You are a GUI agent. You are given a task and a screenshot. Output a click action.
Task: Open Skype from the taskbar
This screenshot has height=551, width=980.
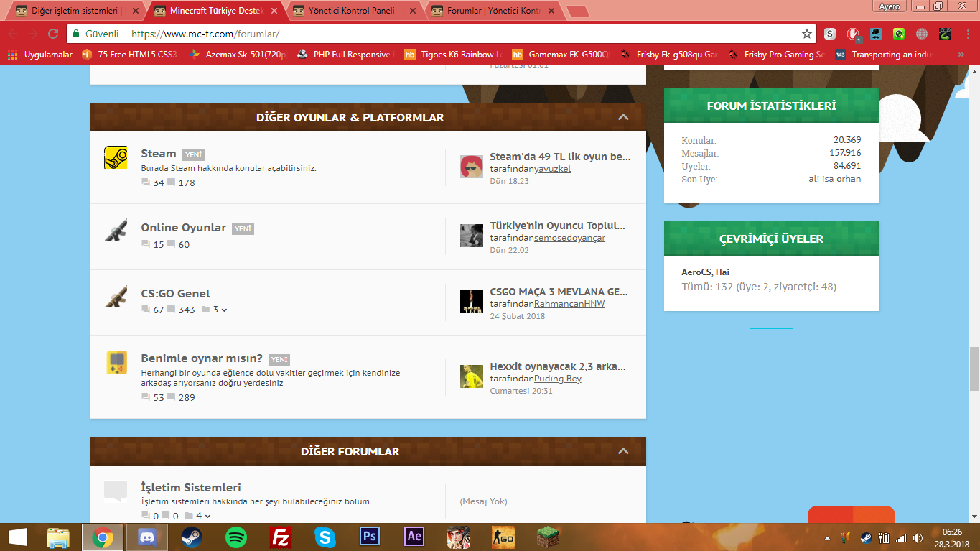pyautogui.click(x=325, y=537)
